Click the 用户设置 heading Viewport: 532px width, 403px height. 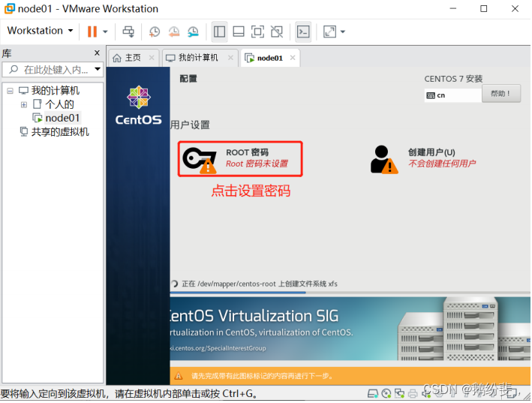[x=190, y=125]
